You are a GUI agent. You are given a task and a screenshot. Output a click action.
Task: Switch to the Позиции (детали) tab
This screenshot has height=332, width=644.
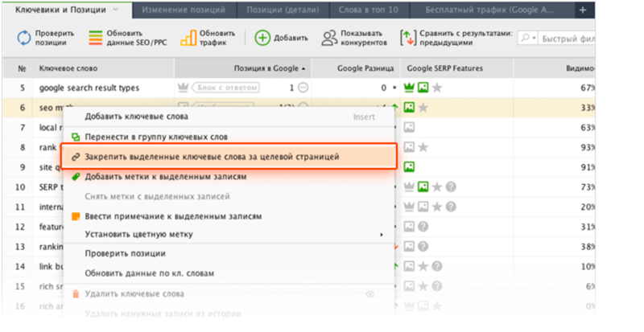[x=283, y=10]
